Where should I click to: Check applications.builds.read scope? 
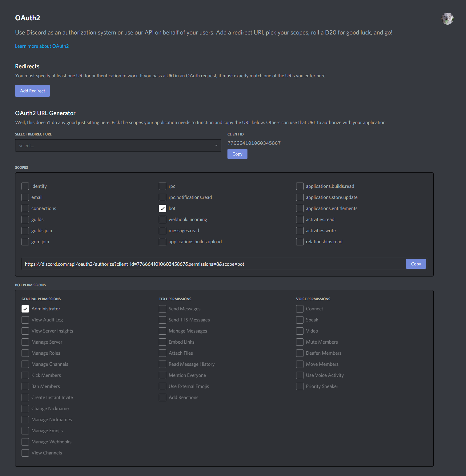[x=300, y=186]
